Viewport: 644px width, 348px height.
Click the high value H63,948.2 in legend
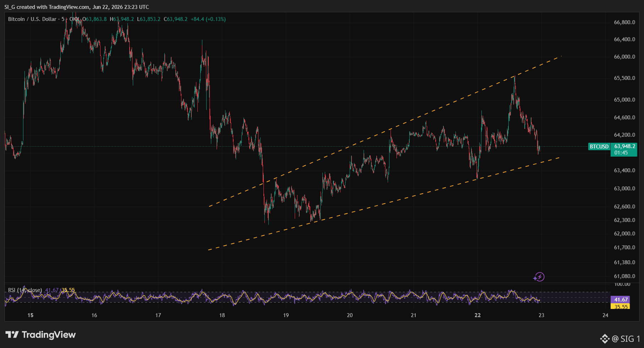(x=122, y=19)
